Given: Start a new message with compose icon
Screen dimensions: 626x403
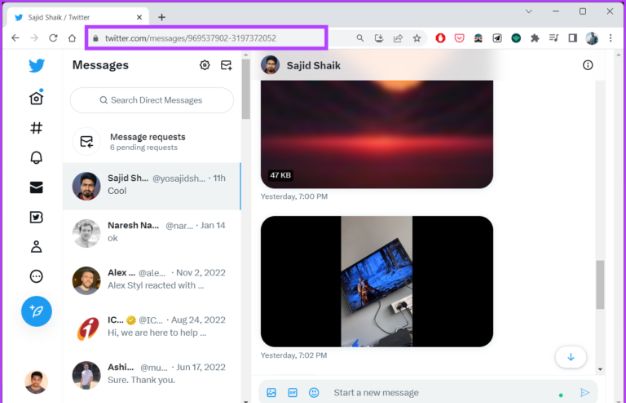Looking at the screenshot, I should point(226,65).
